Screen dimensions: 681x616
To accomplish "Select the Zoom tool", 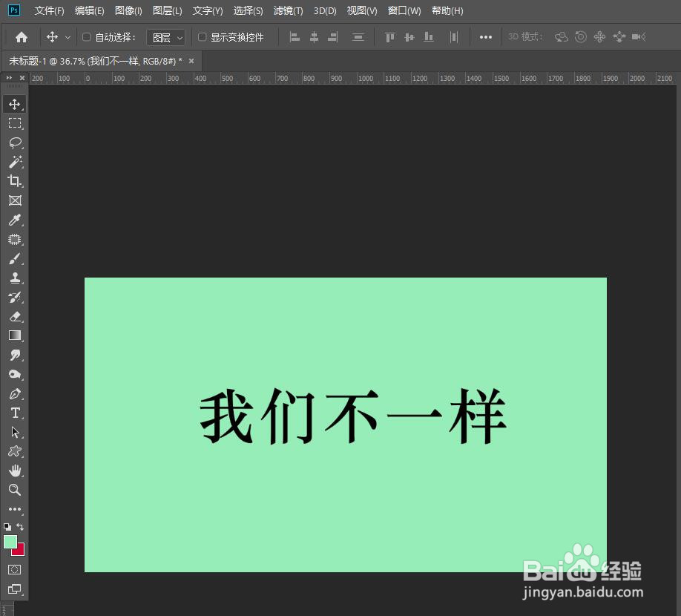I will pyautogui.click(x=15, y=490).
